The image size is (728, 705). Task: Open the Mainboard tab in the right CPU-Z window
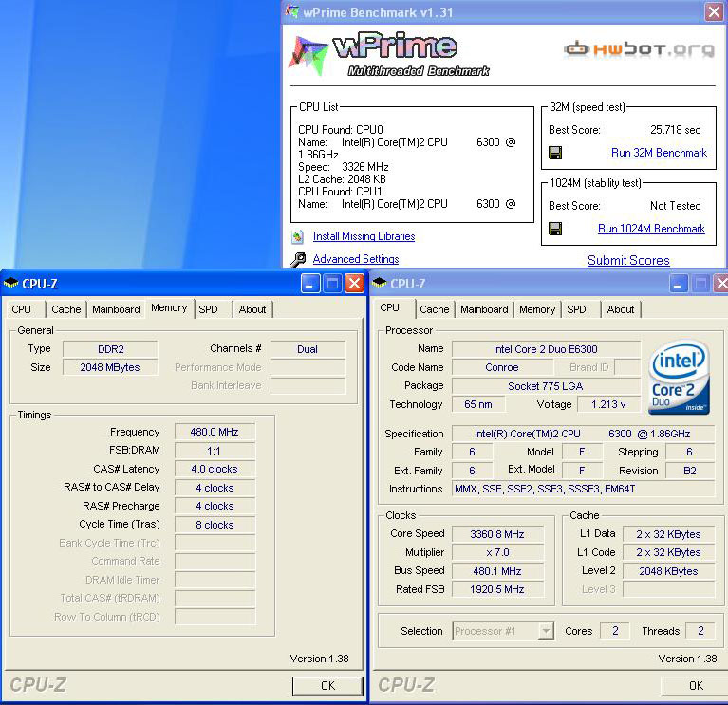pyautogui.click(x=484, y=309)
